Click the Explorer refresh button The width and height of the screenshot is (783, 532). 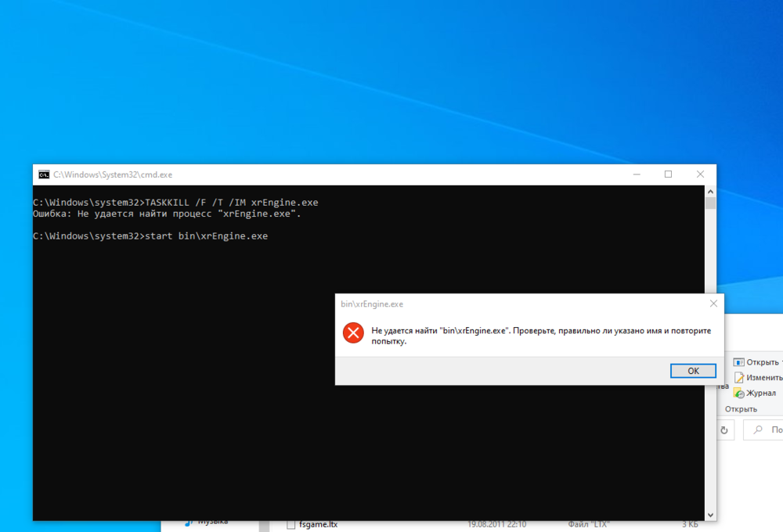point(724,430)
